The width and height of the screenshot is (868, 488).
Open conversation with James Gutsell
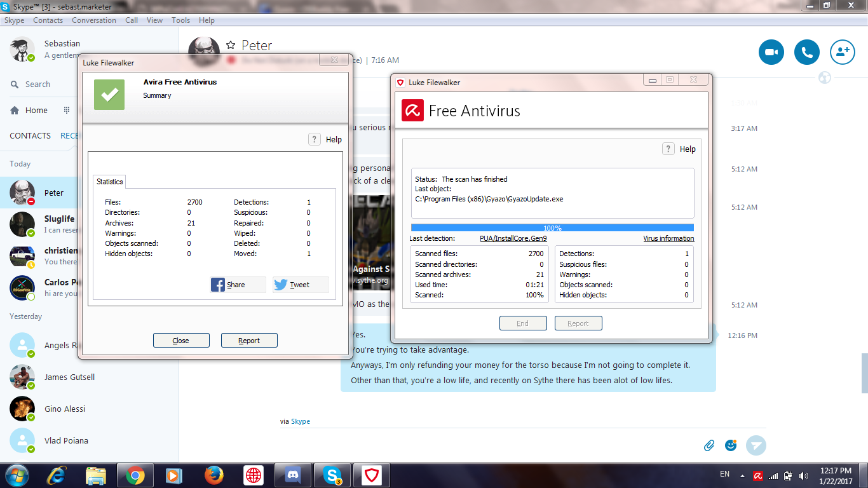pos(89,377)
